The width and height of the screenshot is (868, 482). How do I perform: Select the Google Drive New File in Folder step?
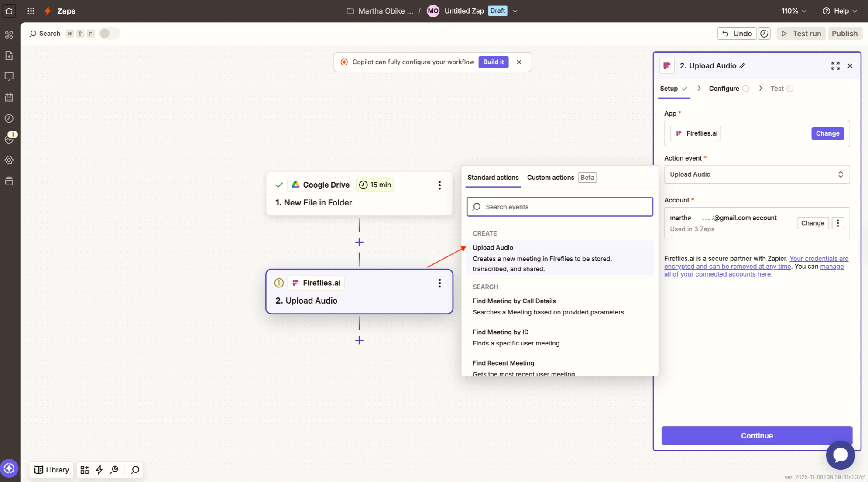(359, 193)
